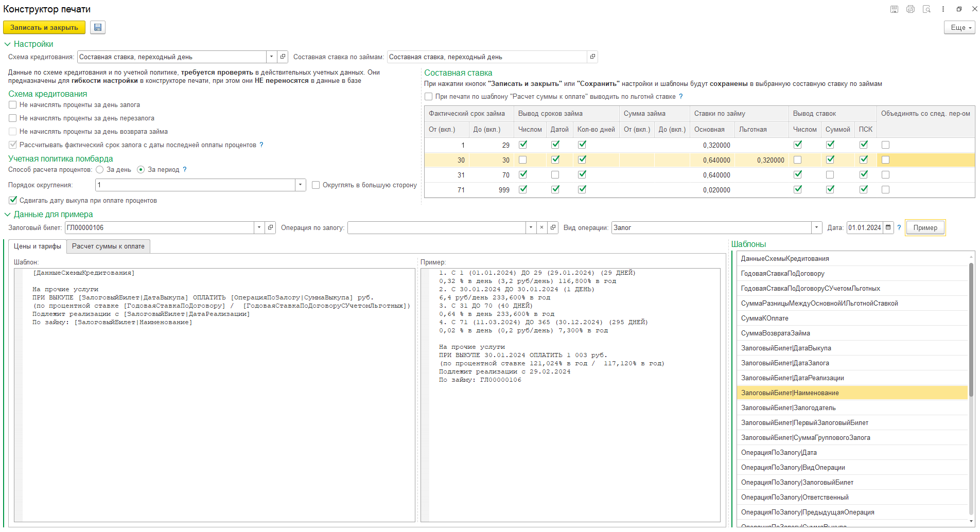Select ОперацияПоЗалогу|ВидОперации in Шаблоны list

pos(852,468)
